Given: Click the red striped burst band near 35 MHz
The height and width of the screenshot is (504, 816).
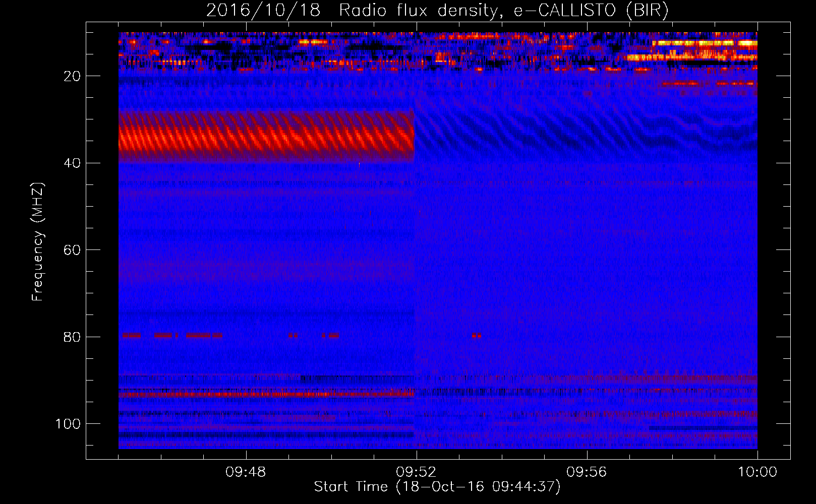Looking at the screenshot, I should coord(266,136).
